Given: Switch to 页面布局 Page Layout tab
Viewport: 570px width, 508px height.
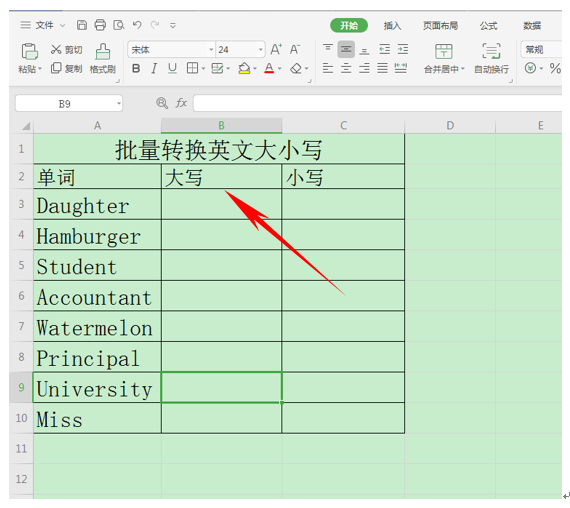Looking at the screenshot, I should (440, 25).
